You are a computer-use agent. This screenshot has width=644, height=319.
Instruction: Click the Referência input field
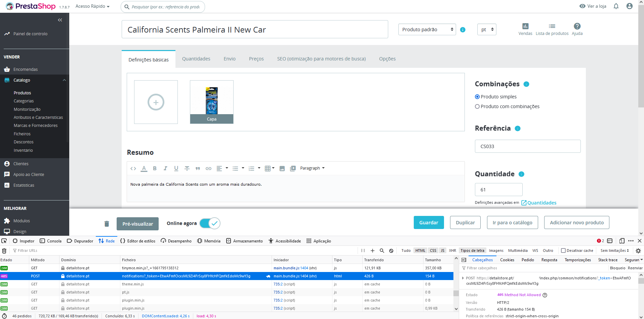[x=528, y=146]
